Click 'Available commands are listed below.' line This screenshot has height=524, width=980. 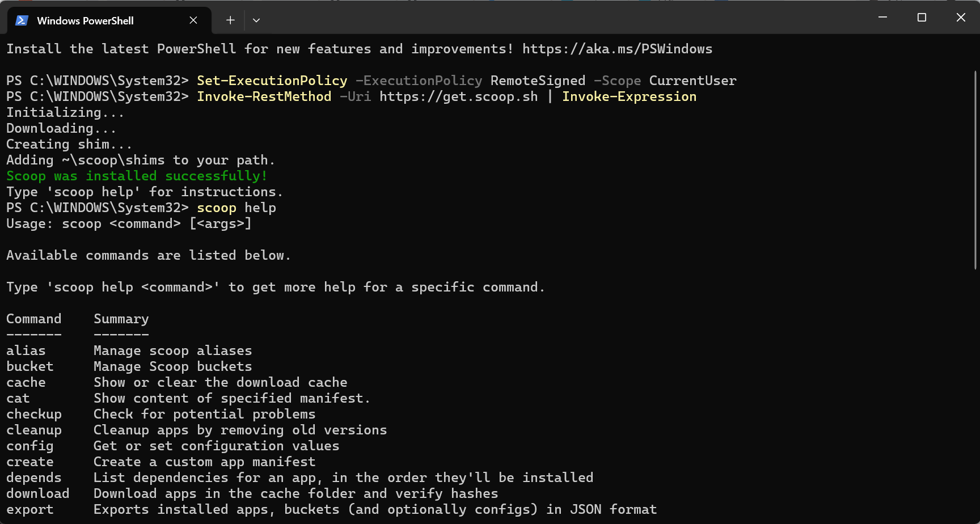click(x=149, y=255)
